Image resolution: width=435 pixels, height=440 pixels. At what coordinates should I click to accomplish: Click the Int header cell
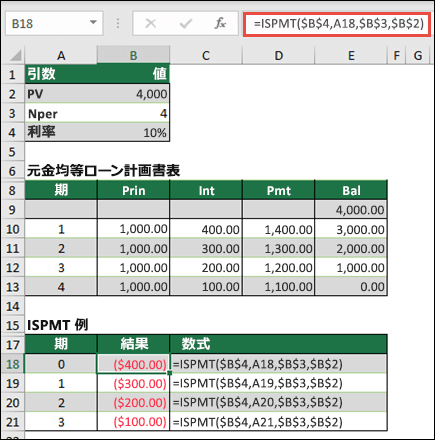(x=206, y=190)
